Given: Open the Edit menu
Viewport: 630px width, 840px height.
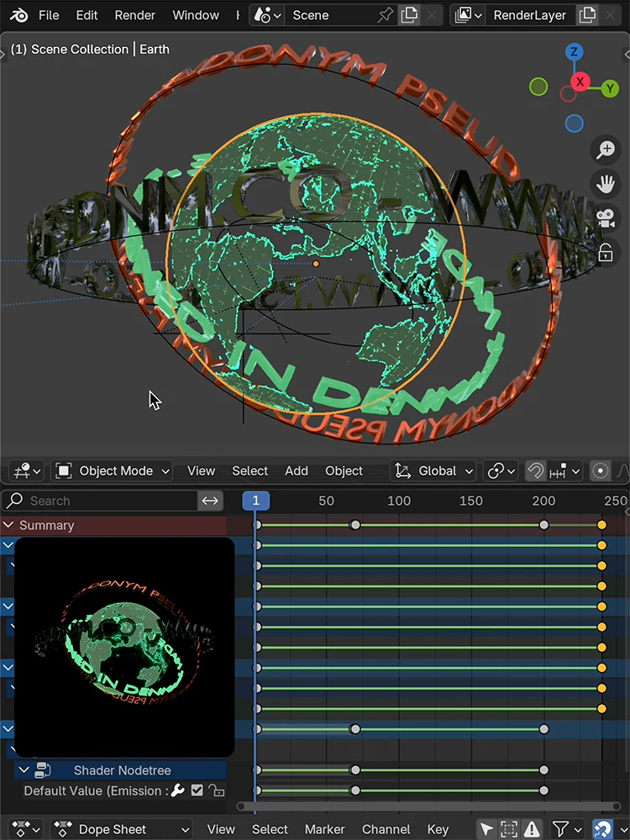Looking at the screenshot, I should click(87, 15).
